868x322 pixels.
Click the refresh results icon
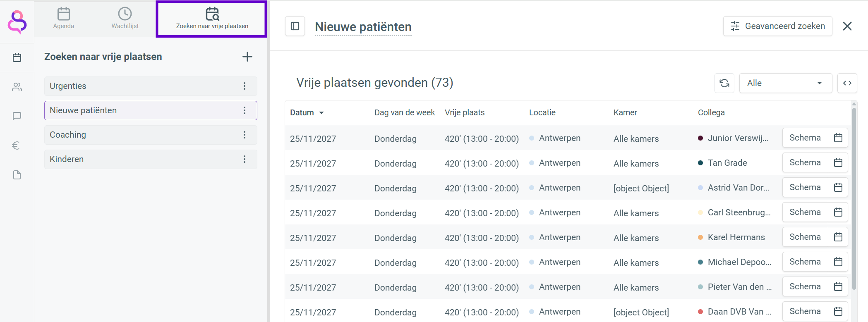tap(724, 83)
